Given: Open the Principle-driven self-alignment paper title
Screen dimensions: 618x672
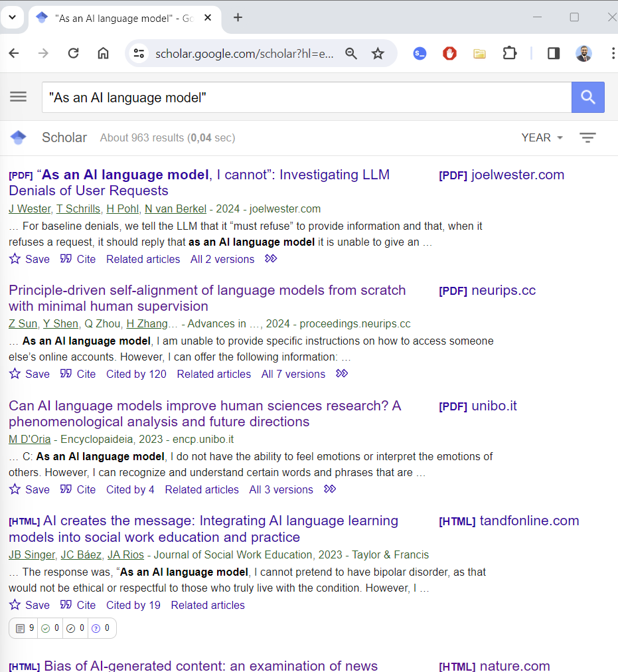Looking at the screenshot, I should (x=207, y=298).
